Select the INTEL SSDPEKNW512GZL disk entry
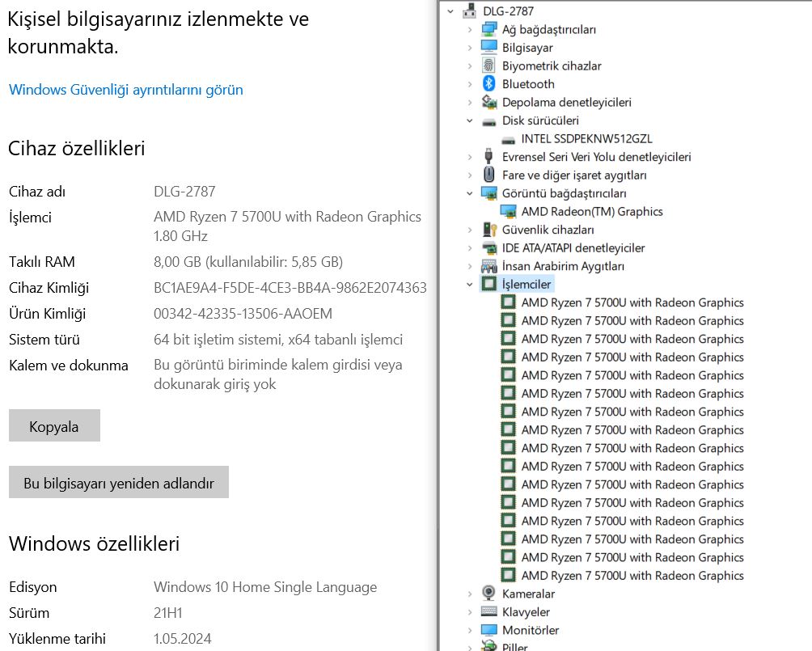The width and height of the screenshot is (812, 651). [x=586, y=139]
